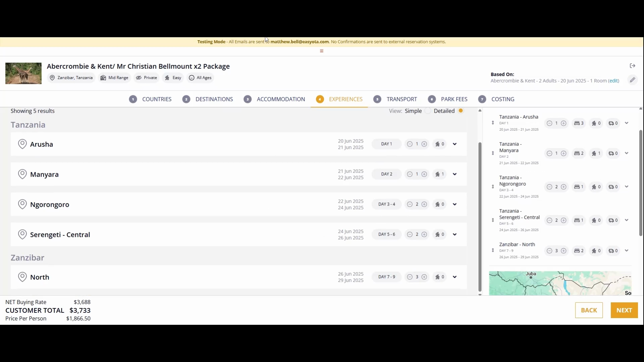
Task: Click the Experiences step tab
Action: tap(339, 99)
